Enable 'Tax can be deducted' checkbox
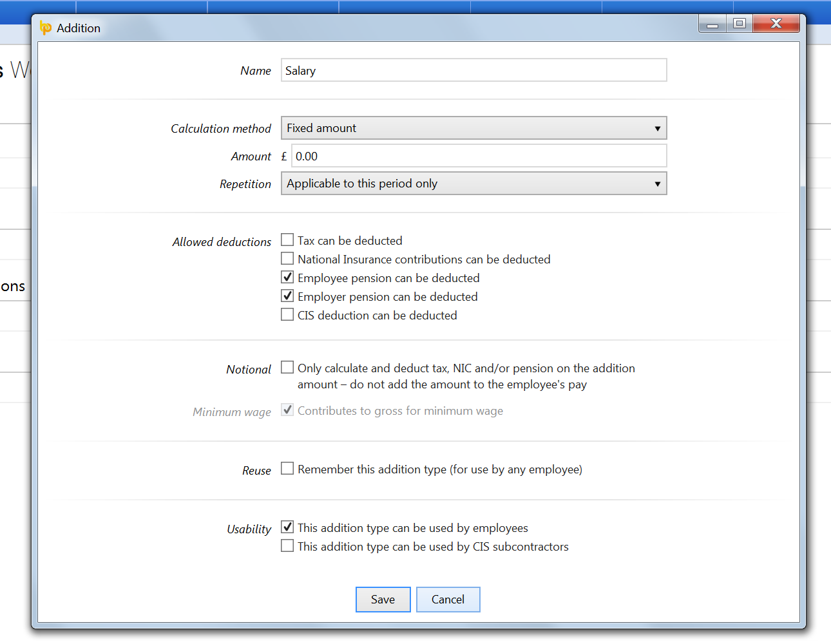Screen dimensions: 831x644 (287, 240)
